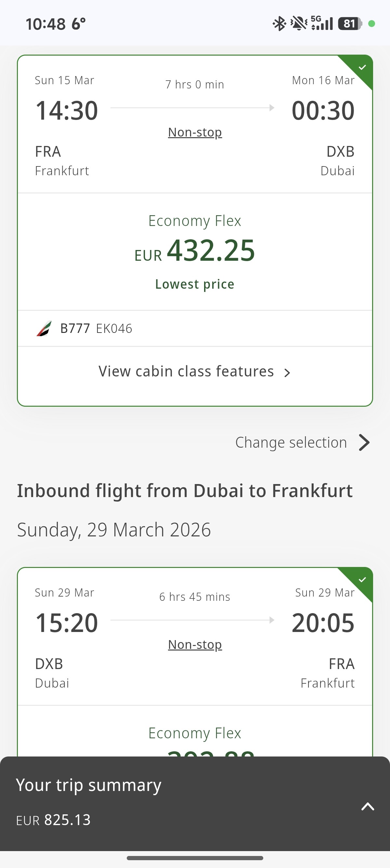Tap the 5G signal strength icon

tap(322, 23)
